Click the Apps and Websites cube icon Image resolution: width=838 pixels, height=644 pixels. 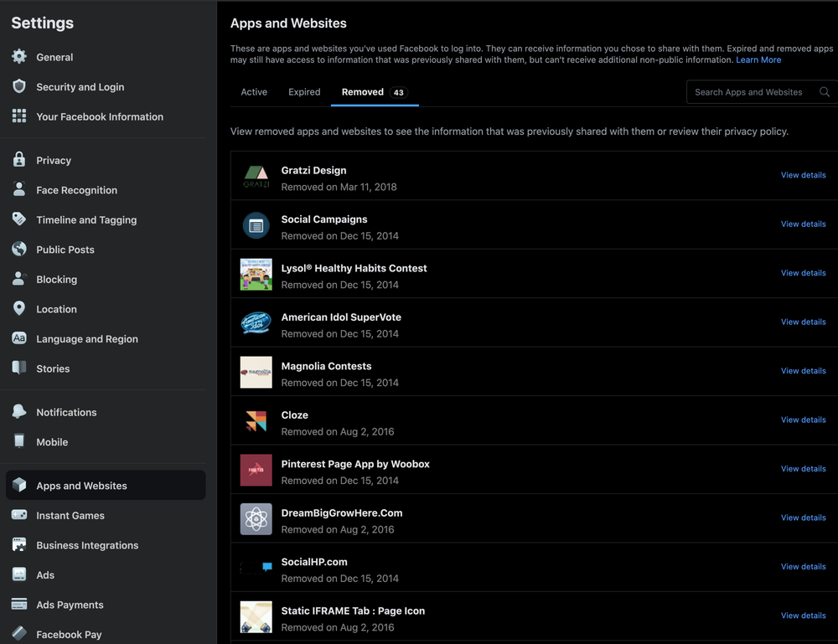click(x=19, y=485)
